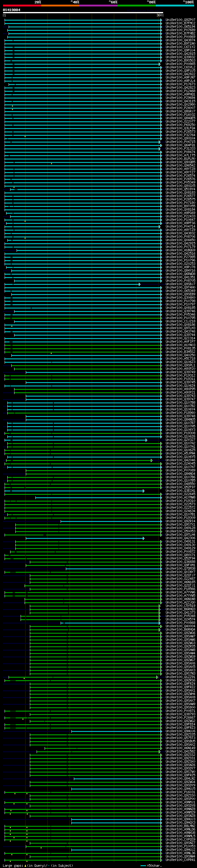Select hit label UniRef100_P24007
Screen dimensions: 197x868
pyautogui.click(x=180, y=108)
